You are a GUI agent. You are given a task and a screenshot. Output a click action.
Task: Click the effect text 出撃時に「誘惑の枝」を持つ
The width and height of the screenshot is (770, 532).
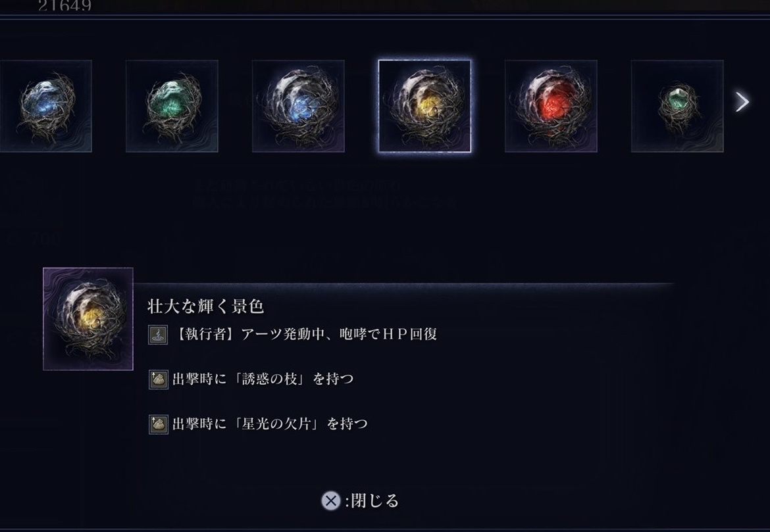click(x=263, y=379)
